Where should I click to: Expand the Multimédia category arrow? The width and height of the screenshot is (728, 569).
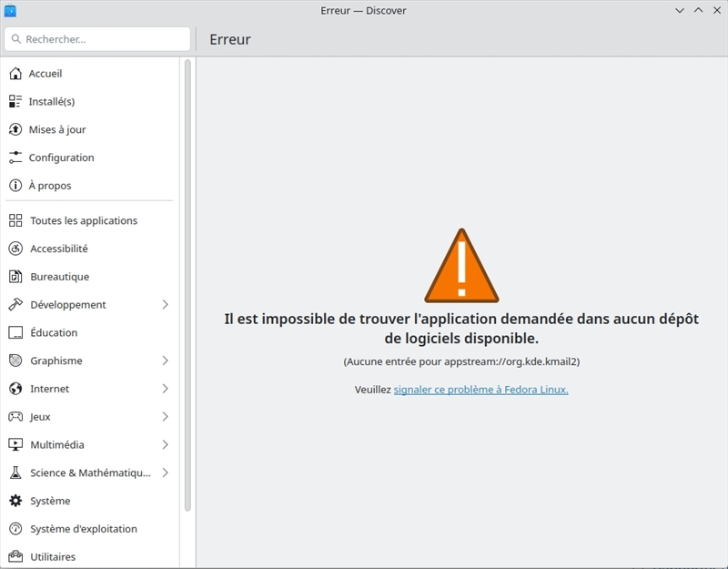[166, 444]
